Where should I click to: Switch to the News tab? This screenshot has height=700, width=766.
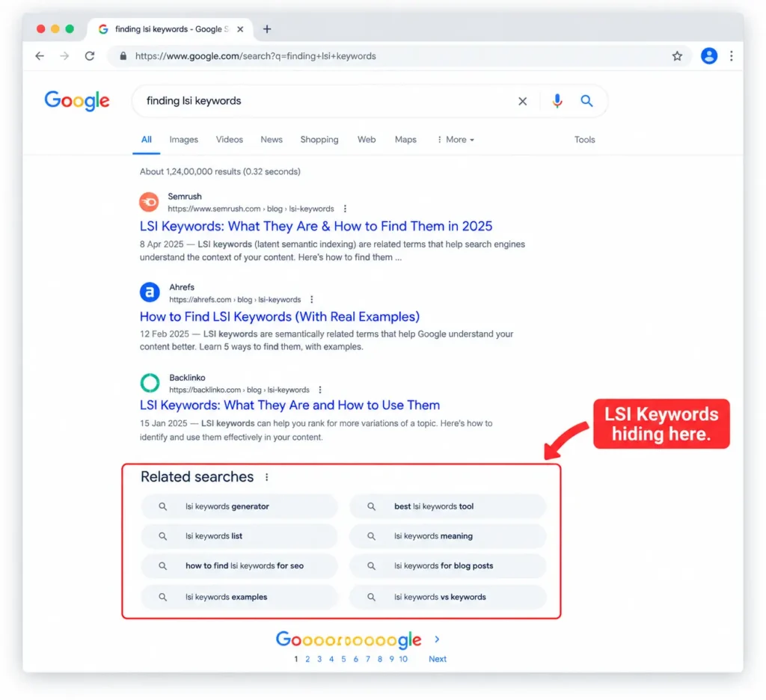pyautogui.click(x=271, y=140)
